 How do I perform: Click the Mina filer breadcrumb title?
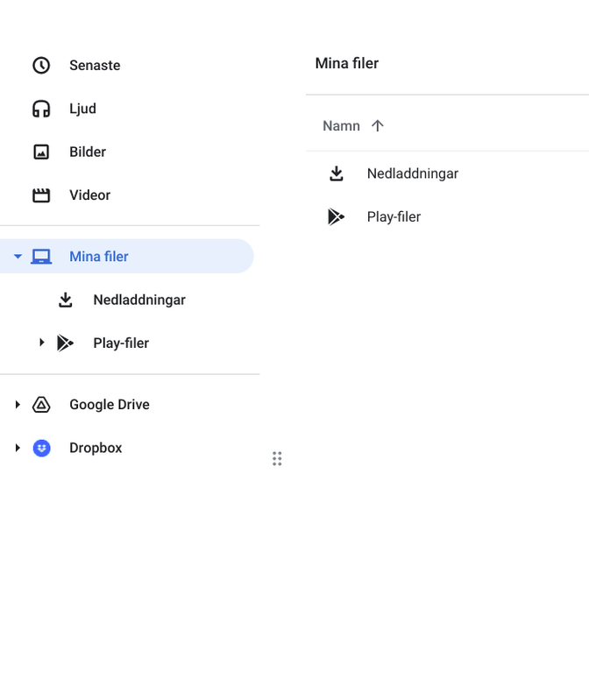(346, 63)
